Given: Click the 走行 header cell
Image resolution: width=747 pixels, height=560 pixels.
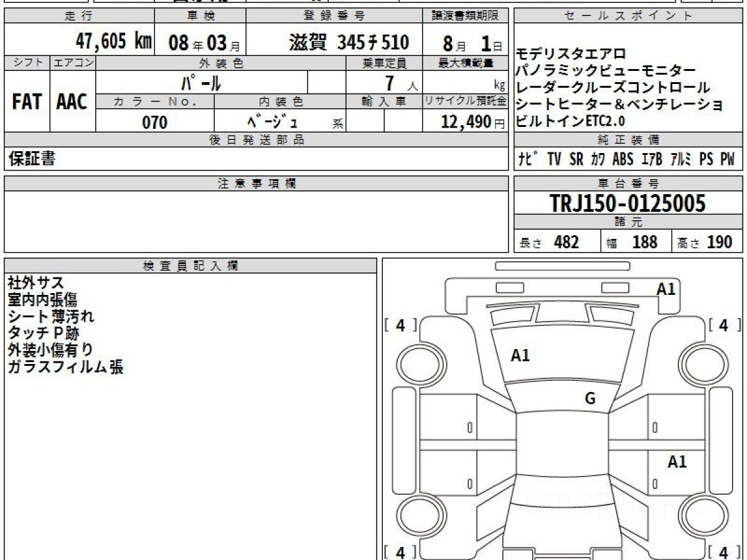Looking at the screenshot, I should coord(79,16).
